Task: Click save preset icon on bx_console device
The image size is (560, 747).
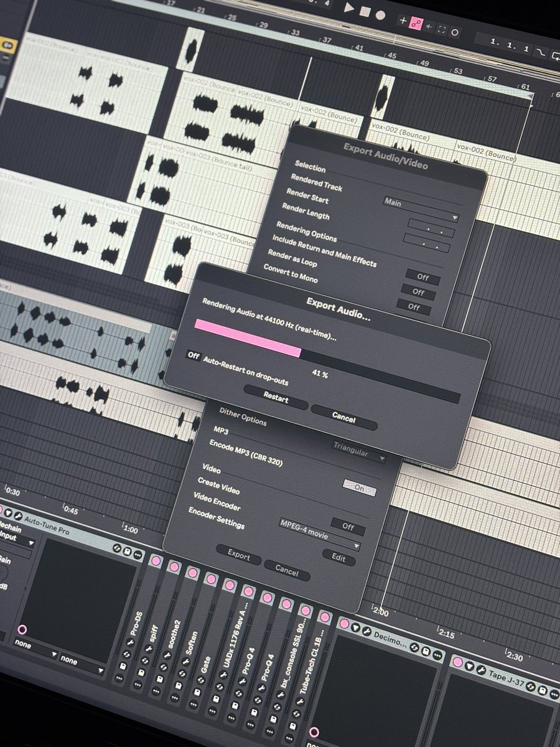Action: tap(274, 720)
